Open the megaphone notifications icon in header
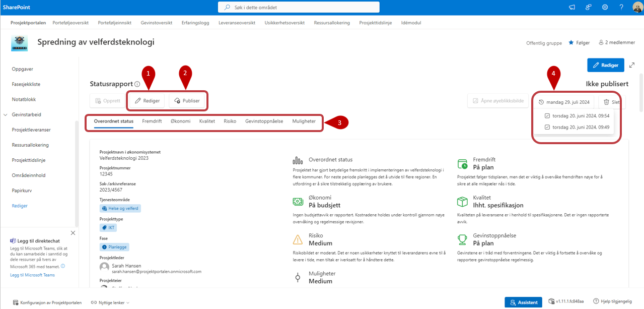Screen dimensions: 644x309 pyautogui.click(x=572, y=7)
